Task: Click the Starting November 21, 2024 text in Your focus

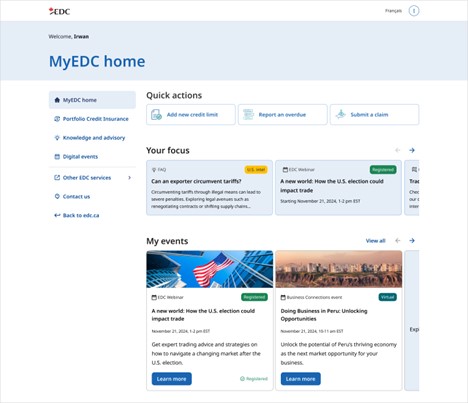Action: (x=320, y=201)
